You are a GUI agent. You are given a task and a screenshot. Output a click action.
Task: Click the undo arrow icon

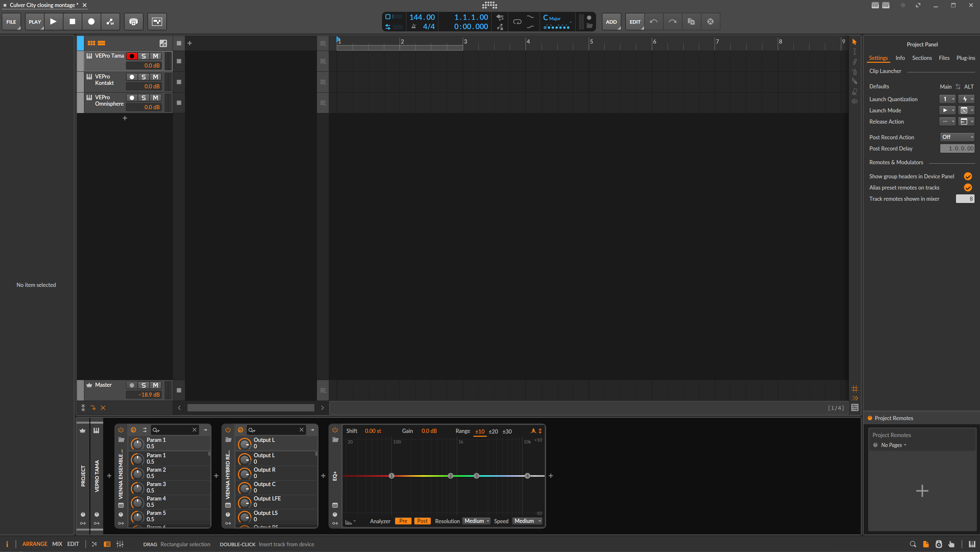pos(653,22)
